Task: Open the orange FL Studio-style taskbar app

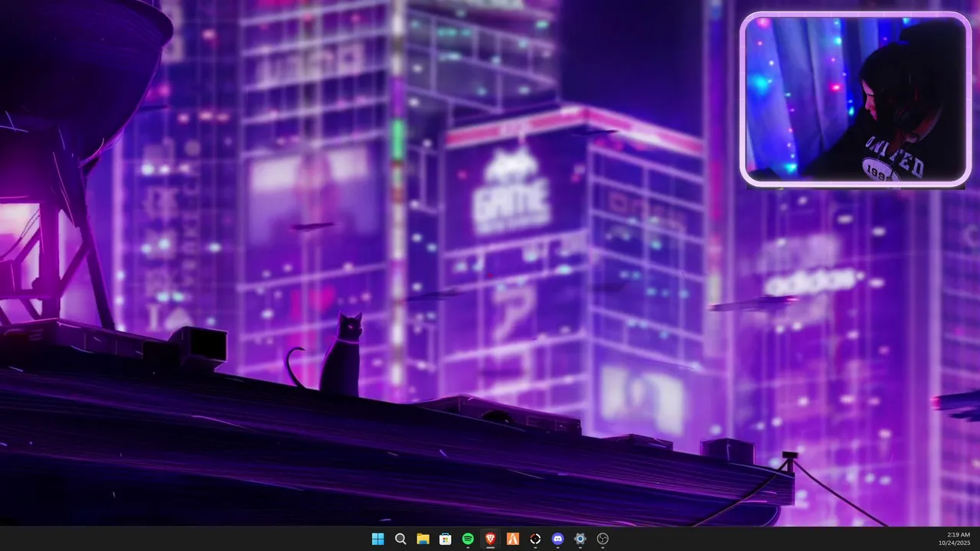Action: [x=513, y=539]
